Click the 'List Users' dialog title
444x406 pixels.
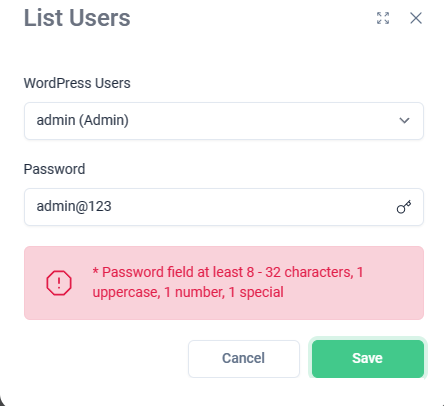pos(77,18)
